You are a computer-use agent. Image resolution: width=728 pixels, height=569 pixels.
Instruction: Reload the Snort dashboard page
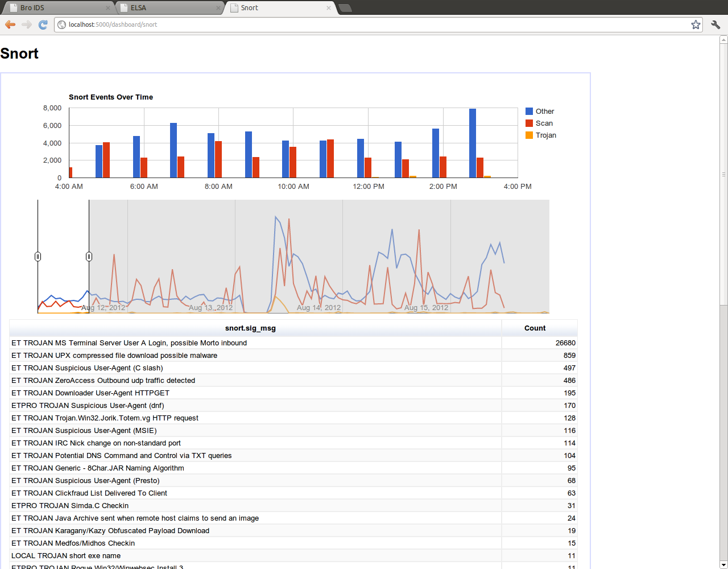click(x=43, y=24)
